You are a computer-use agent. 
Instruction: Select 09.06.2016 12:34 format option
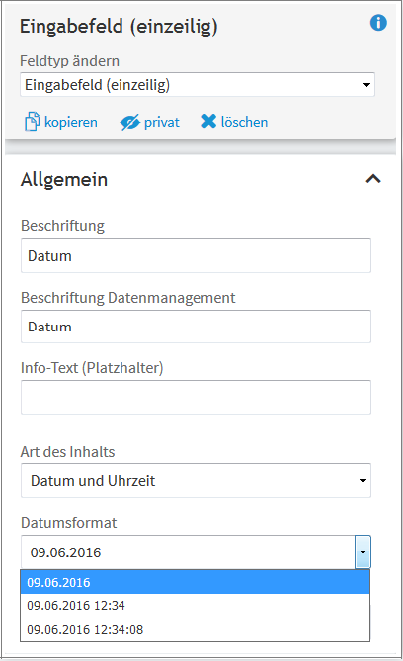pyautogui.click(x=195, y=606)
